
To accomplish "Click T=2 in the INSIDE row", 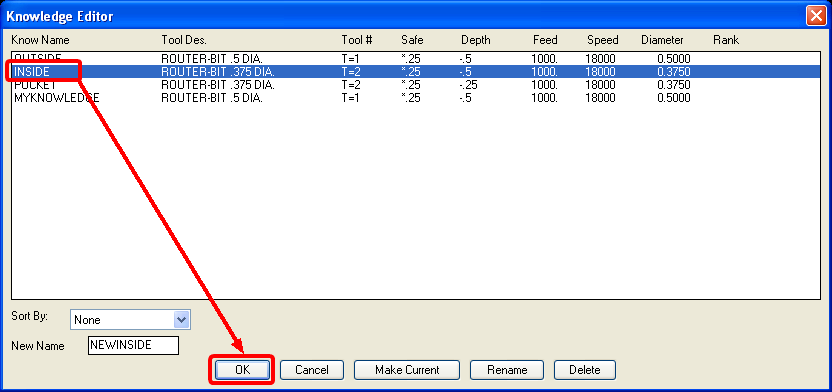I will coord(351,71).
